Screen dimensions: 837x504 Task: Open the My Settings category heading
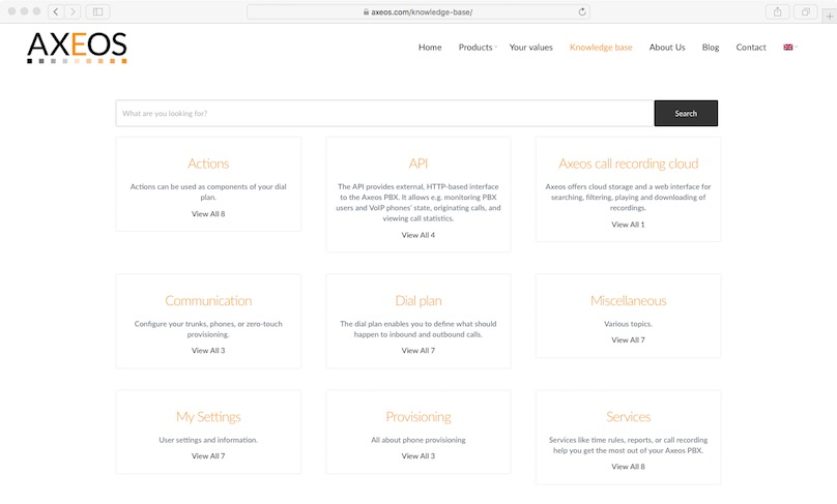(208, 416)
